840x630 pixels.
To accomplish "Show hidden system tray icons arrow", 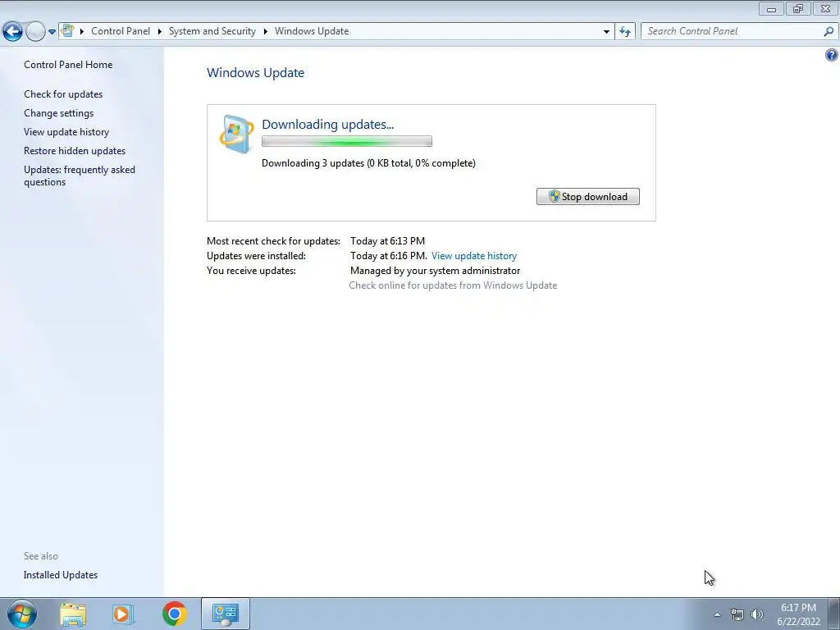I will tap(717, 614).
